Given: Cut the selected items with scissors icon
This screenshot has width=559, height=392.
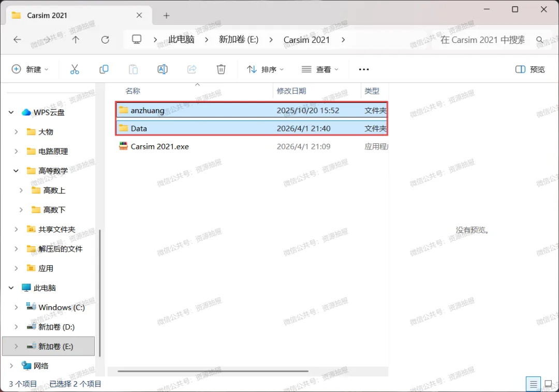Looking at the screenshot, I should coord(75,69).
